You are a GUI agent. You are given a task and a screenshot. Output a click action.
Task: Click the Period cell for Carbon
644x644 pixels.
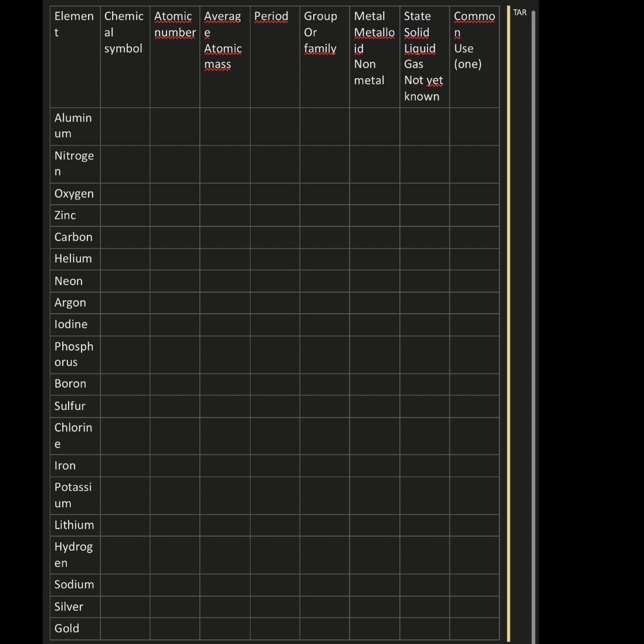click(274, 238)
